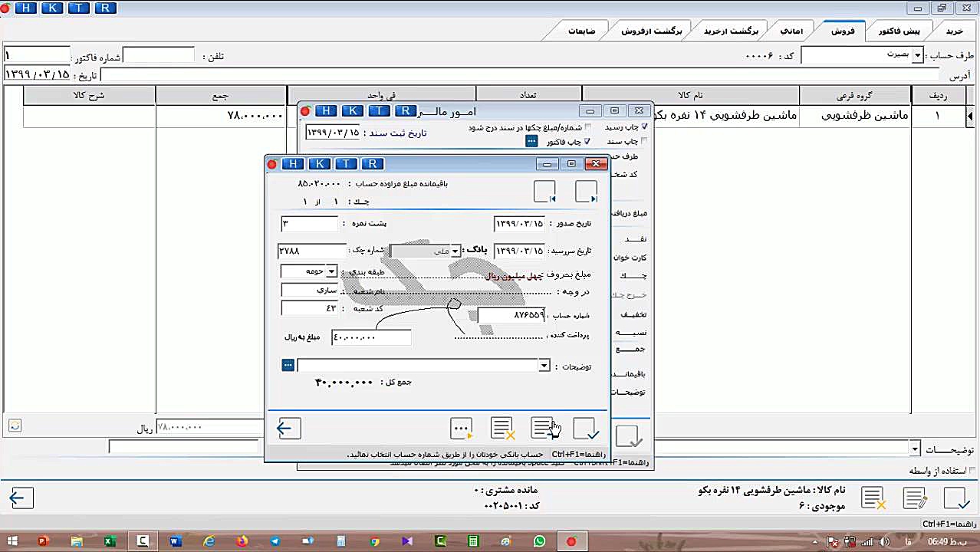Click the T button in main title bar
Viewport: 980px width, 552px height.
coord(78,8)
